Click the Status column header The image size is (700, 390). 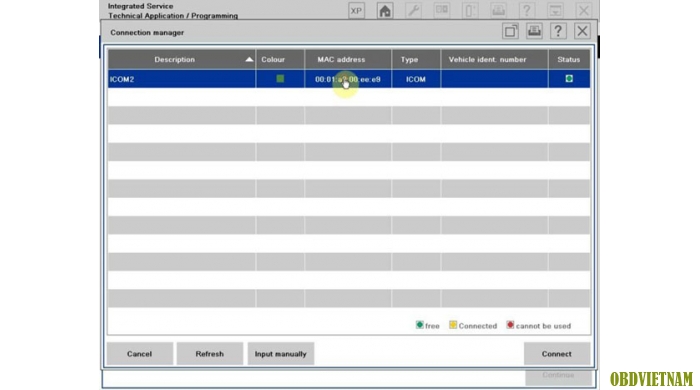[569, 59]
